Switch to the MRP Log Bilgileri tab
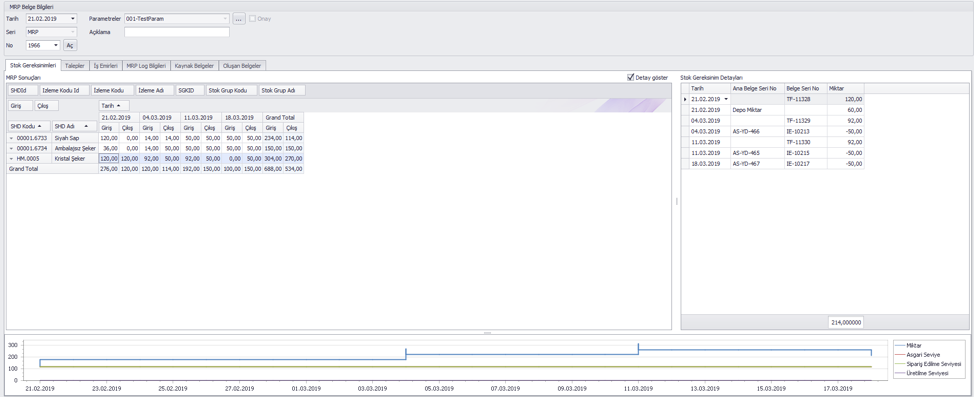974x397 pixels. click(x=147, y=65)
